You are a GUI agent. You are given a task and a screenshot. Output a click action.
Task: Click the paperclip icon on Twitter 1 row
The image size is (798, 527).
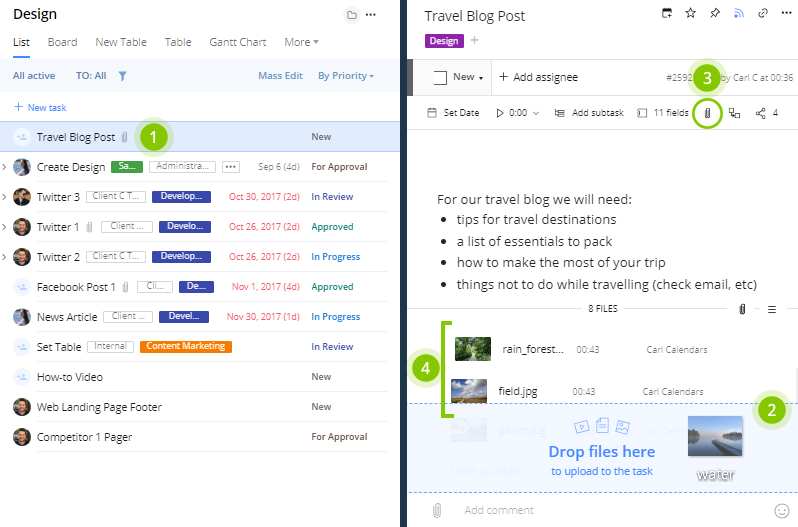click(90, 227)
